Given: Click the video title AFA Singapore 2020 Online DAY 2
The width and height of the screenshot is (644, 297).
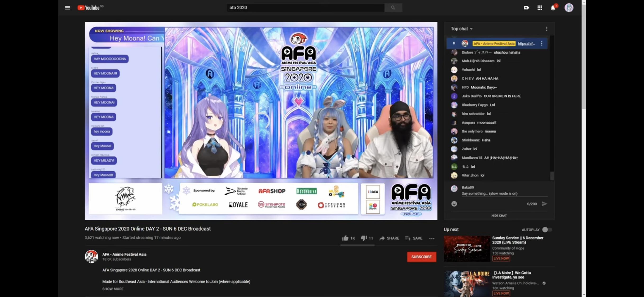Looking at the screenshot, I should click(x=148, y=229).
